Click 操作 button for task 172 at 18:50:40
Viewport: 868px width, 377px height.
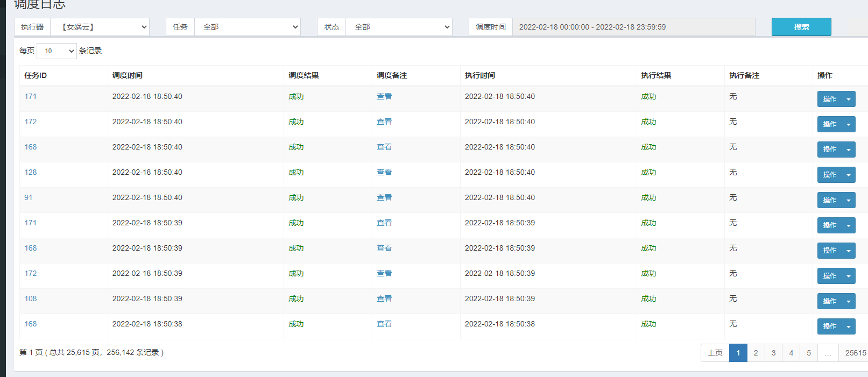click(829, 124)
